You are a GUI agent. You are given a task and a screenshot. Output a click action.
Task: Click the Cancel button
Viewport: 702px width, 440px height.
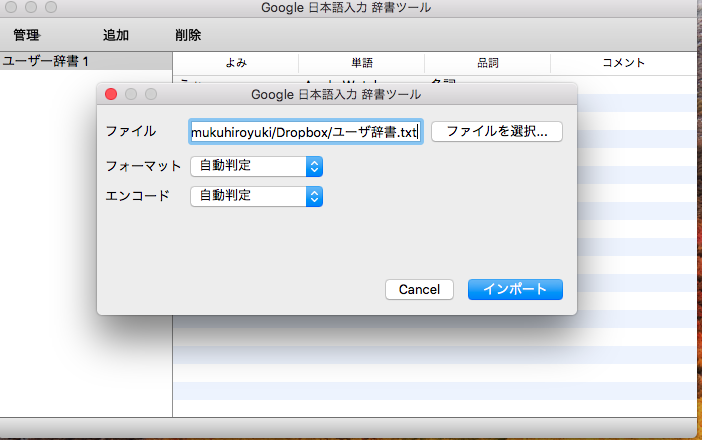click(419, 290)
